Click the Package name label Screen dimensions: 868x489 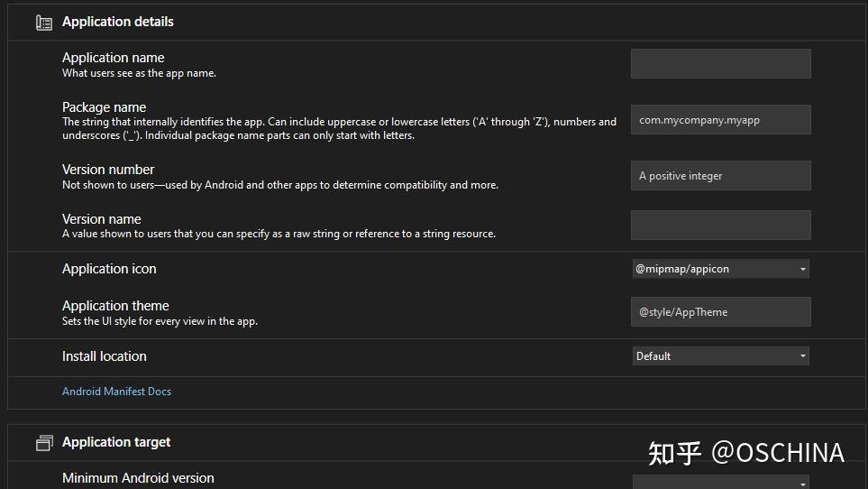(x=104, y=106)
